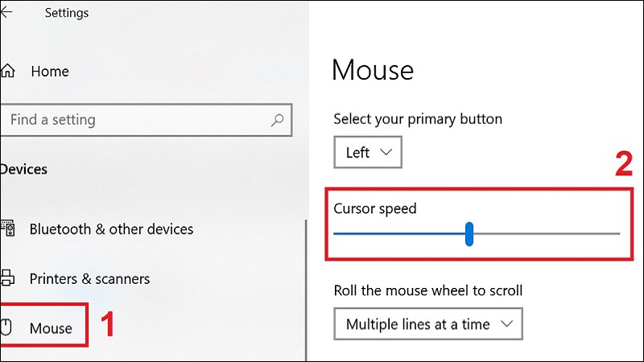Click the Cursor speed slider thumb

[469, 234]
